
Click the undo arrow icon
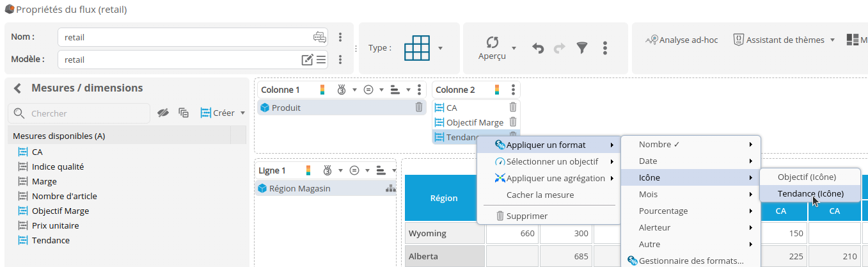(538, 48)
